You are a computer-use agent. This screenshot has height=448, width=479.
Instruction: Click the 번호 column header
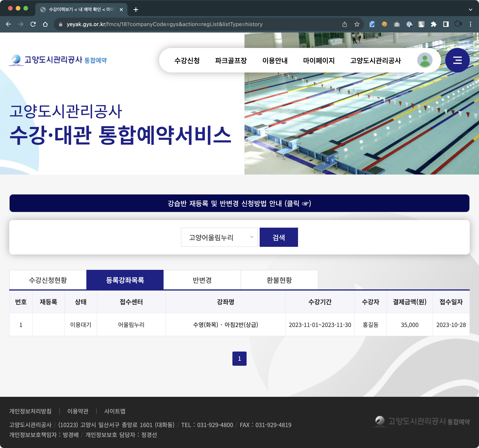[21, 302]
